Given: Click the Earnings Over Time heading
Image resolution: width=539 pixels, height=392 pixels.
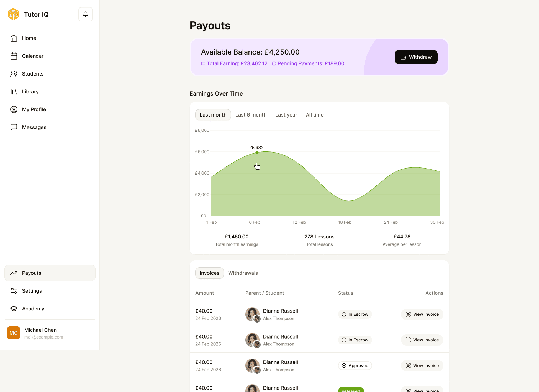Looking at the screenshot, I should point(216,93).
